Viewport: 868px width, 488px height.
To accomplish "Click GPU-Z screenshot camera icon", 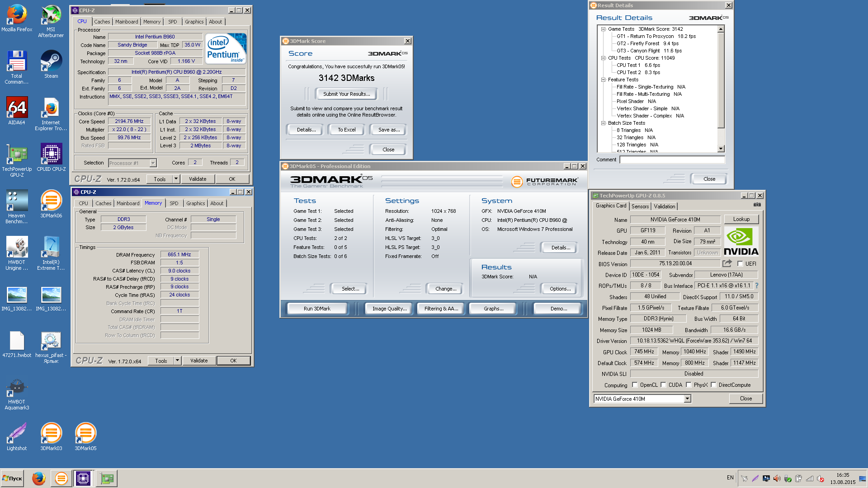I will click(x=757, y=205).
